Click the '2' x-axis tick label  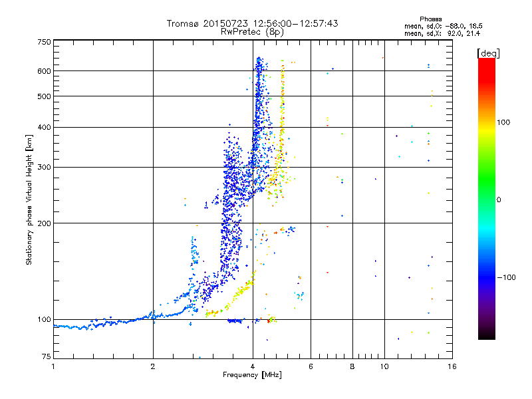[153, 366]
